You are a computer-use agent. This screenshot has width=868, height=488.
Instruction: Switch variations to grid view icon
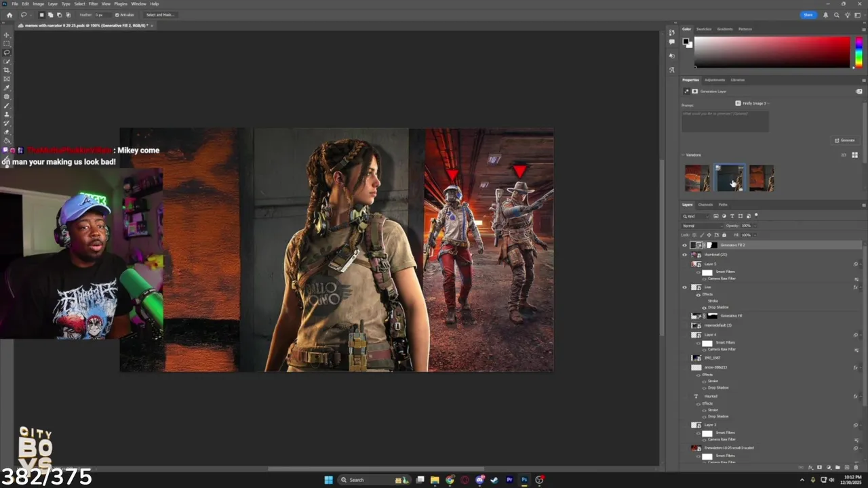coord(854,155)
